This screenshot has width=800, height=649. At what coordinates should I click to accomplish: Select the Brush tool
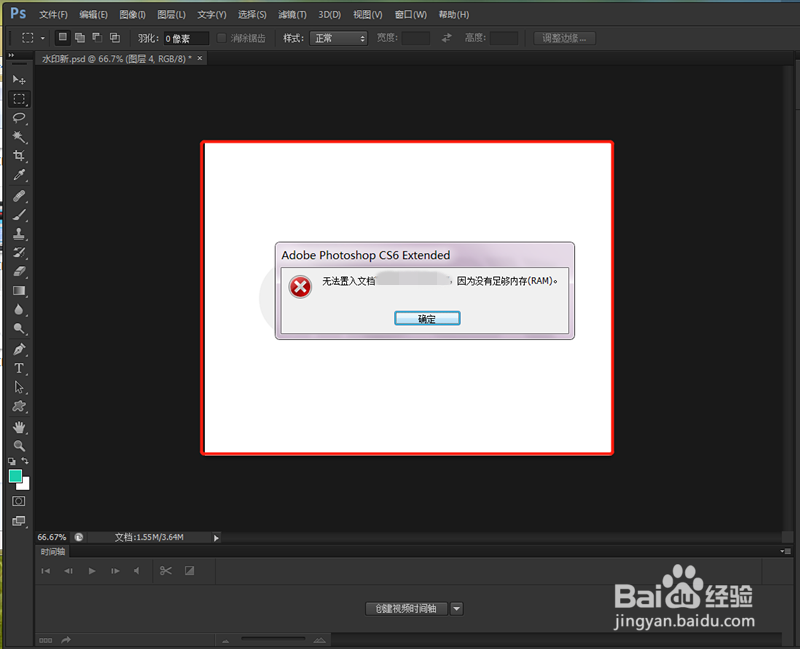tap(19, 215)
